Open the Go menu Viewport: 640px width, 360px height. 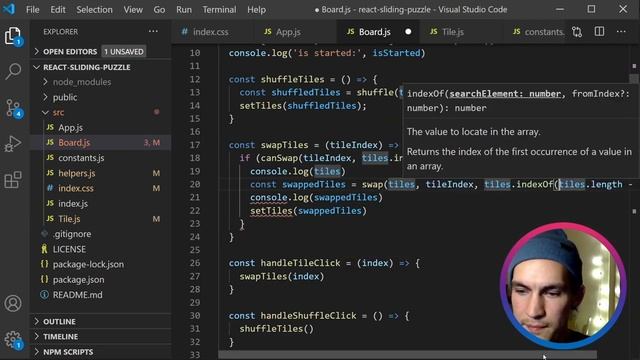point(159,9)
